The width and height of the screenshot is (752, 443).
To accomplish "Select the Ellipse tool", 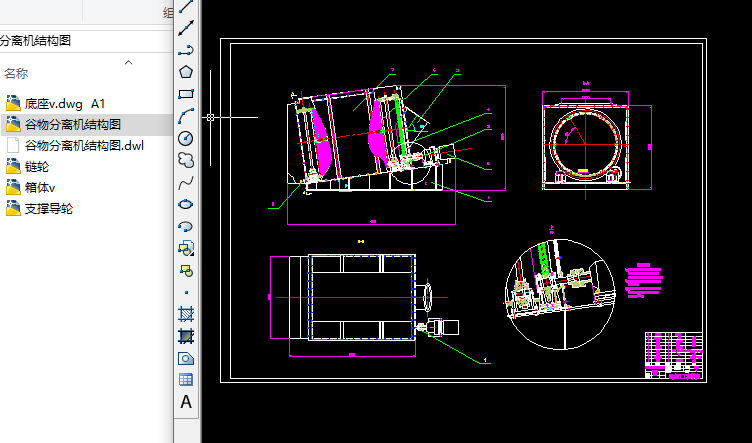I will [x=186, y=204].
